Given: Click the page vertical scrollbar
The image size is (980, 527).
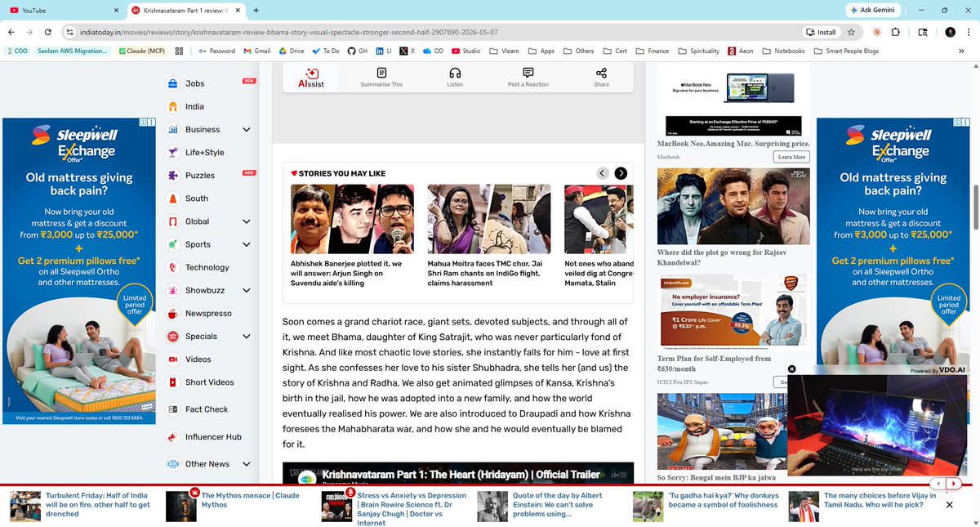Looking at the screenshot, I should pos(975,208).
